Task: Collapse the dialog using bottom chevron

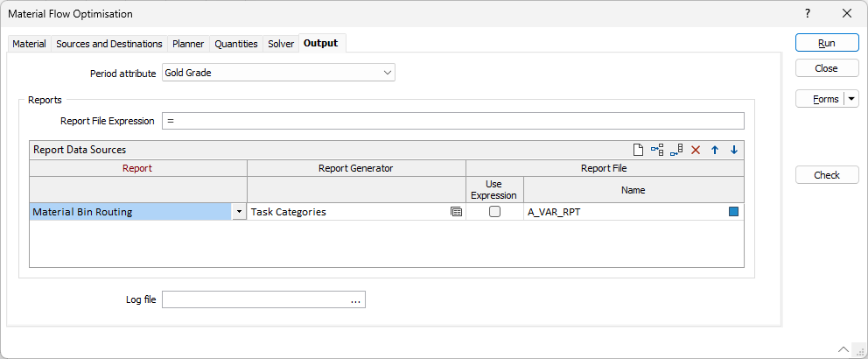Action: tap(843, 348)
